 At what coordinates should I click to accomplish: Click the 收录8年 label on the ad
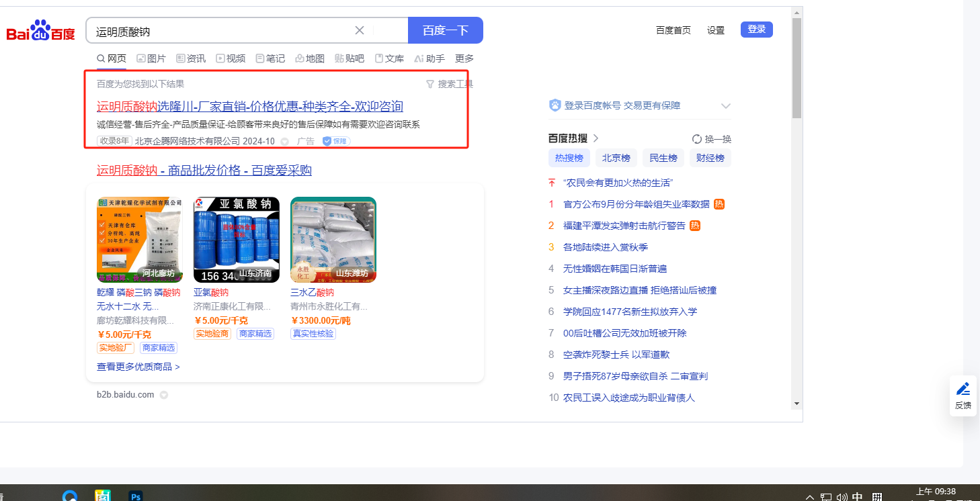coord(114,141)
